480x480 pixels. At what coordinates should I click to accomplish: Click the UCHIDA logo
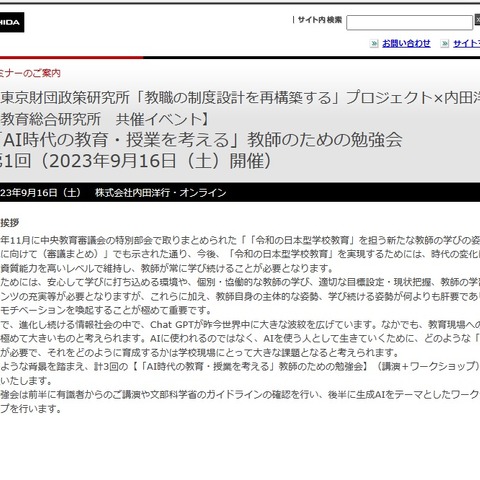[12, 22]
